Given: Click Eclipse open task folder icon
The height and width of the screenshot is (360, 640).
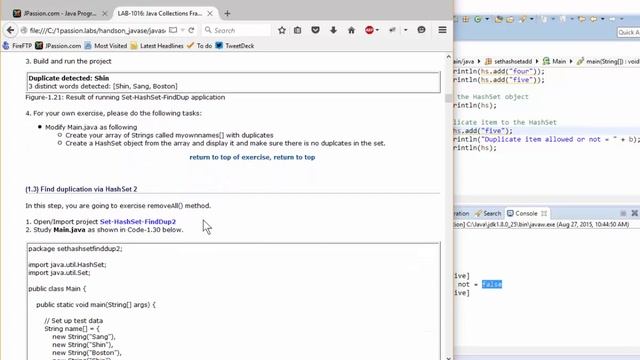Looking at the screenshot, I should click(510, 19).
